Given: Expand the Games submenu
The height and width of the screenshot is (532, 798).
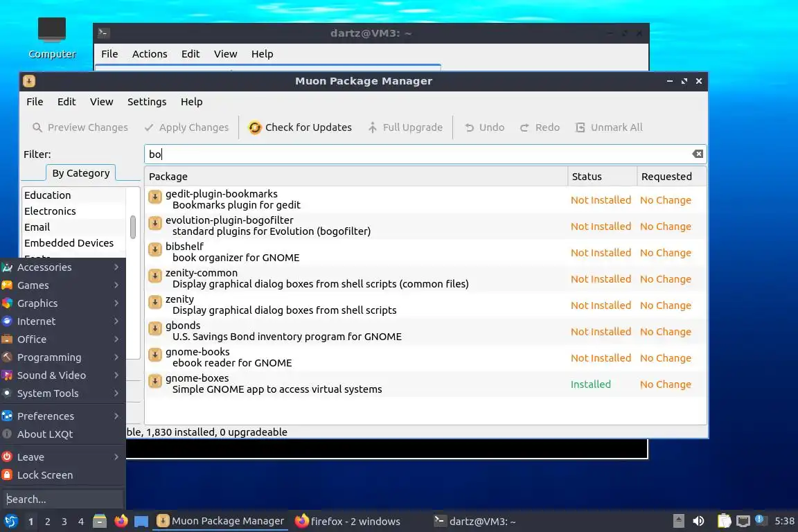Looking at the screenshot, I should tap(62, 285).
